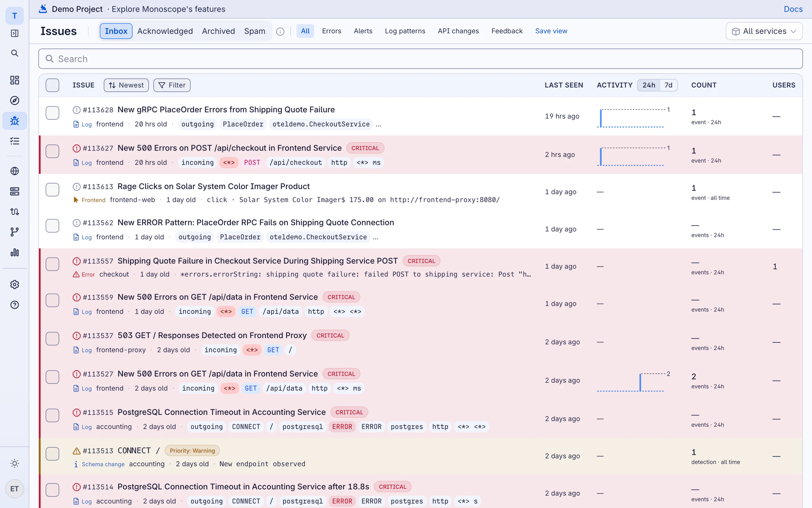Viewport: 812px width, 508px height.
Task: Click the info icon next to Spam
Action: (x=280, y=31)
